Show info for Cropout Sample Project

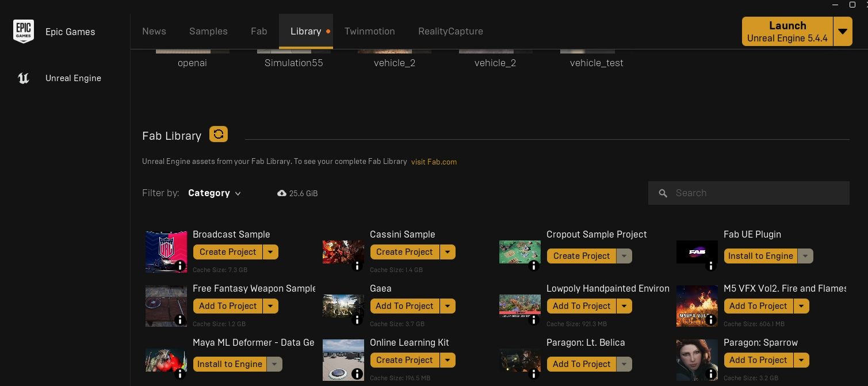(x=534, y=266)
